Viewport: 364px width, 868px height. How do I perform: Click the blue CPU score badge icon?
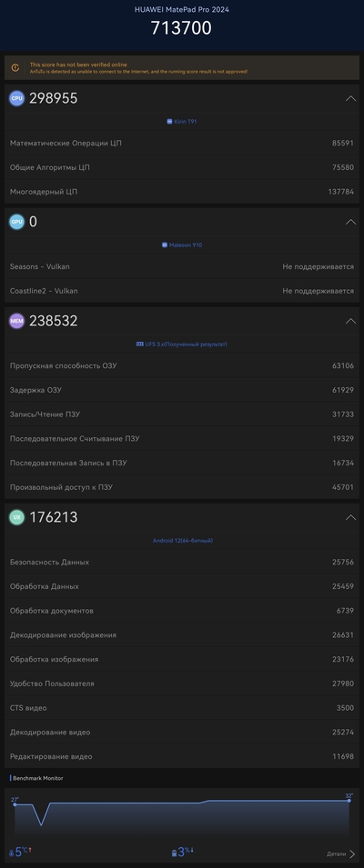[16, 98]
